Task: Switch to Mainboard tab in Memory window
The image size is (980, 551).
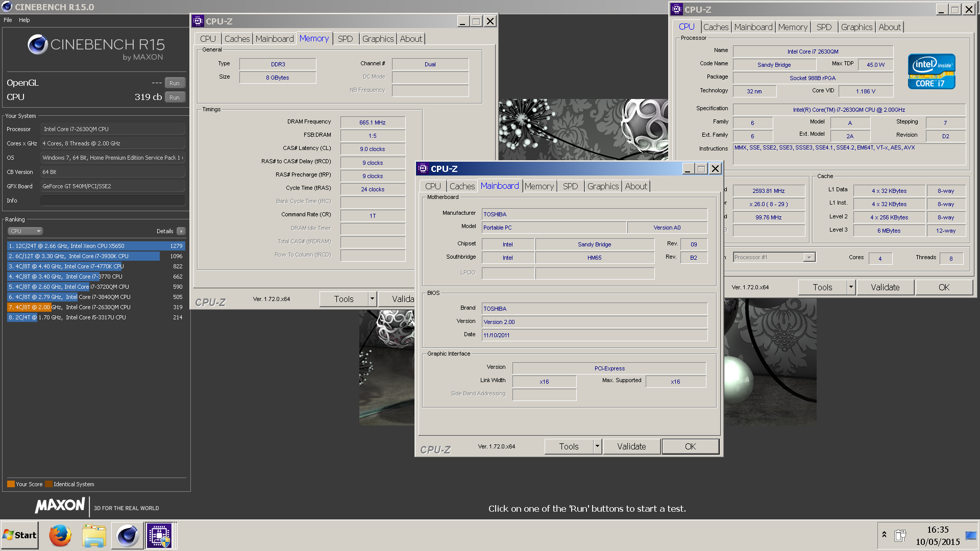Action: [275, 39]
